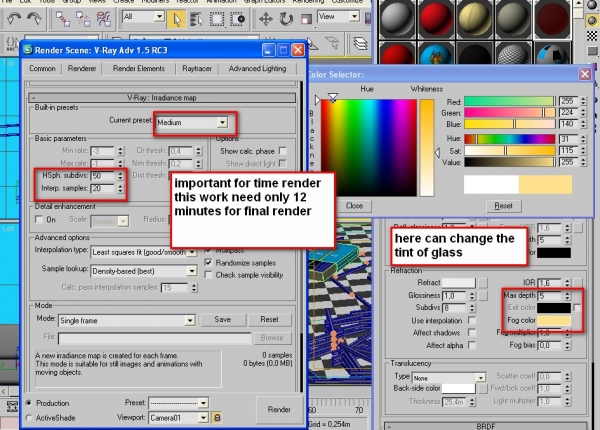600x430 pixels.
Task: Collapse the V-Ray Irradiance map rollout
Action: 162,98
